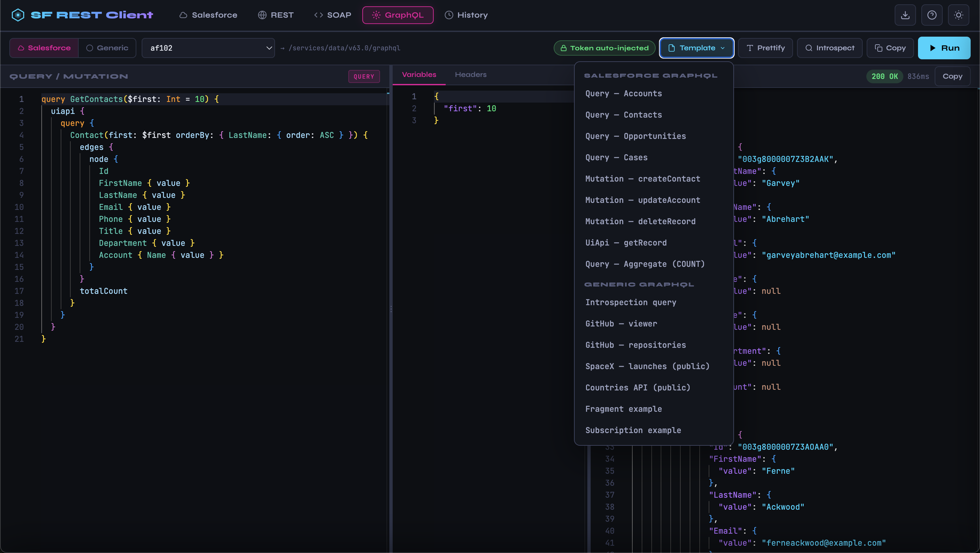Viewport: 980px width, 553px height.
Task: Click the Play icon on Run button
Action: tap(932, 48)
